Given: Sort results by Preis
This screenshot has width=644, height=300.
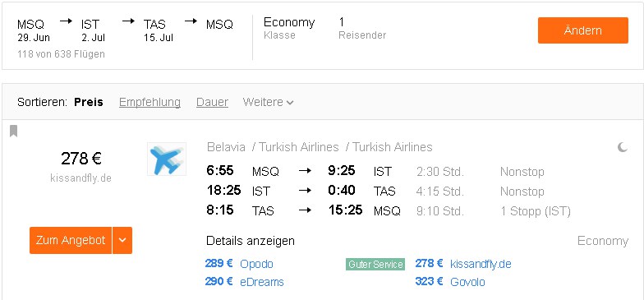Looking at the screenshot, I should [89, 102].
